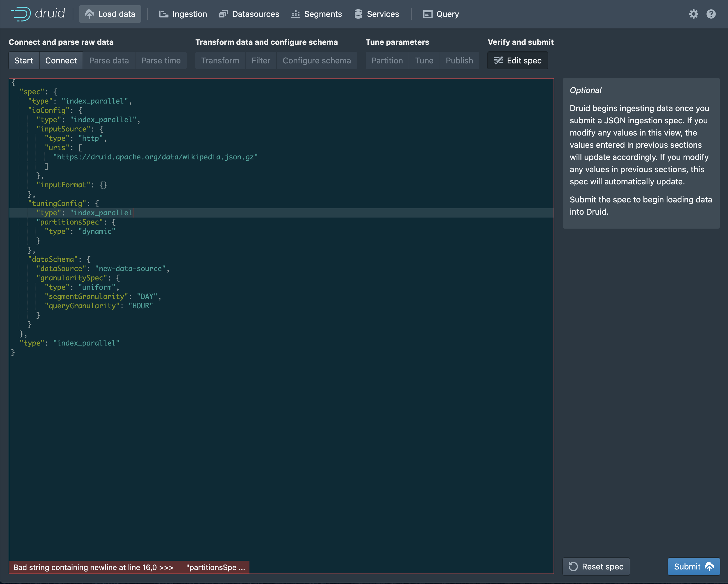
Task: Click the "type": "http" line
Action: coord(76,138)
